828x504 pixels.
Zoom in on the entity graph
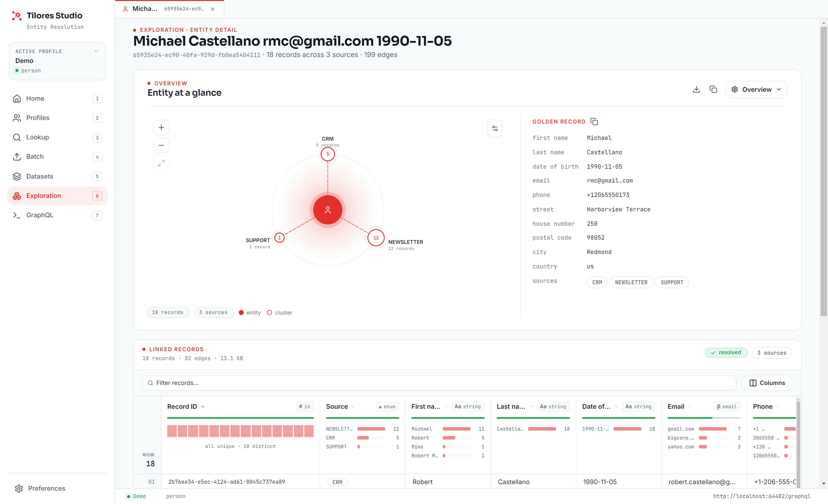click(x=161, y=127)
